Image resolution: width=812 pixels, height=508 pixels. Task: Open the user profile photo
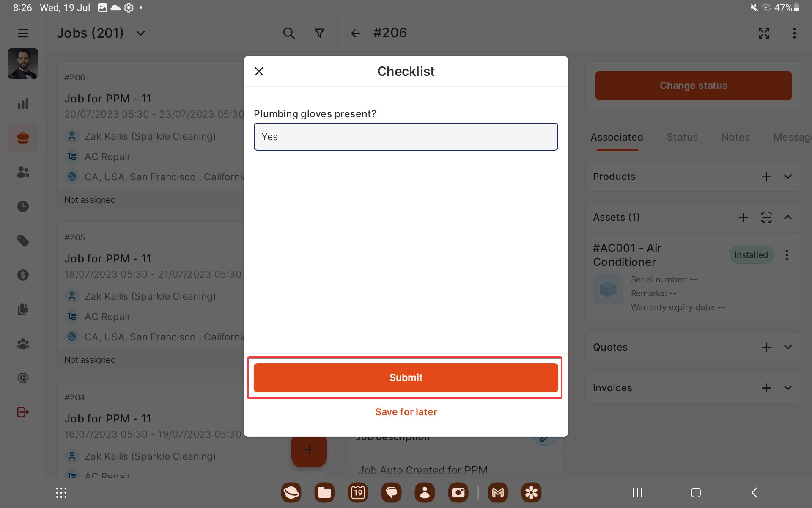pos(23,63)
